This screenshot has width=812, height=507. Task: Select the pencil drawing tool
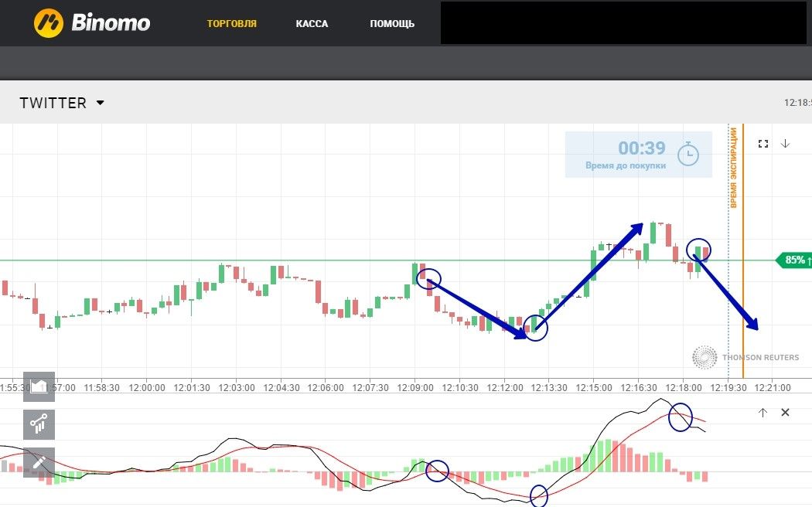(x=39, y=462)
